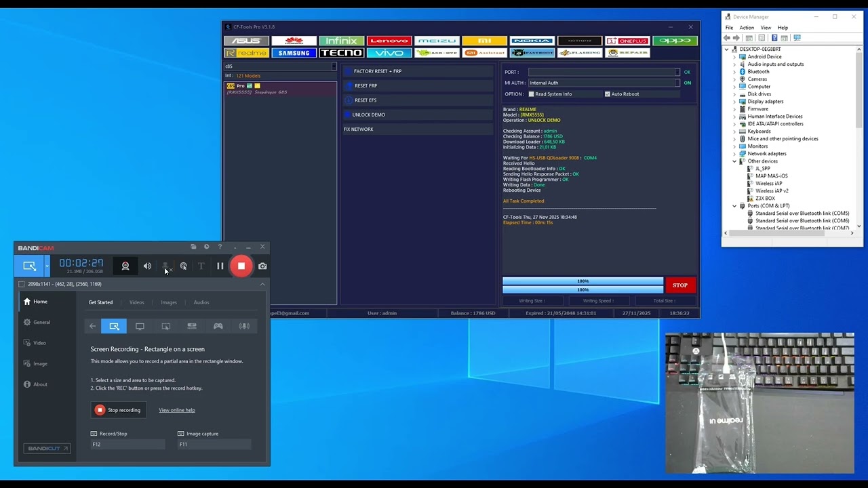Open the View online help link
Screen dimensions: 868x488
click(177, 410)
